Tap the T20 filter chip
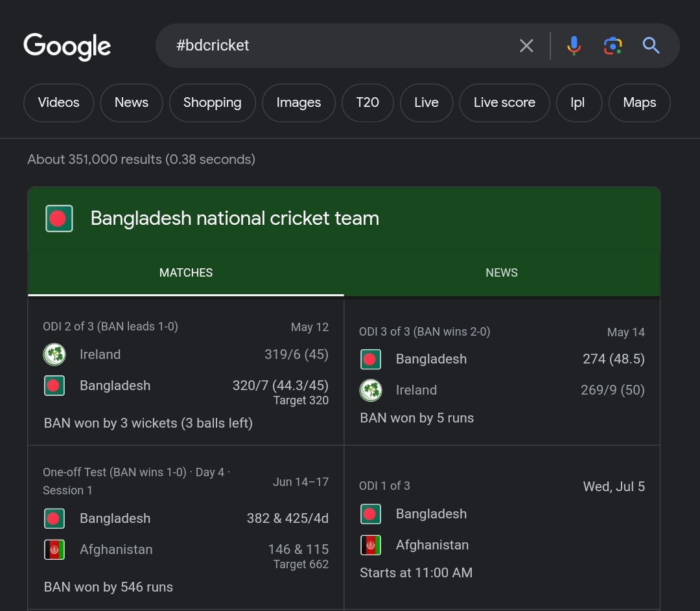This screenshot has width=700, height=611. pos(367,102)
